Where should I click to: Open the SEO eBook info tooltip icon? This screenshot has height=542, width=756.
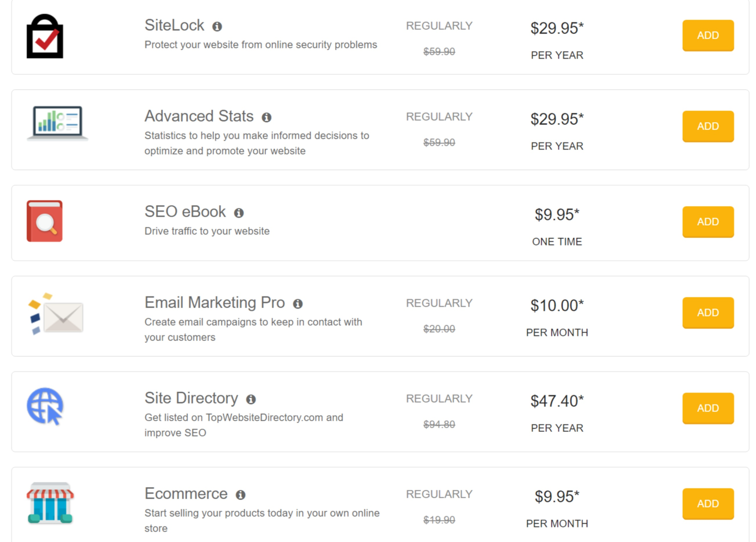tap(239, 213)
